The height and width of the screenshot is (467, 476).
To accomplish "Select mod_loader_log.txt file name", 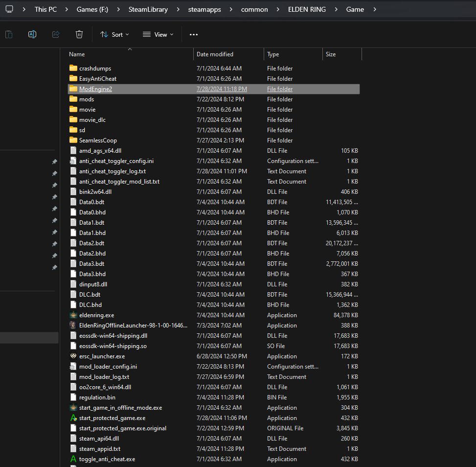I will tap(104, 377).
